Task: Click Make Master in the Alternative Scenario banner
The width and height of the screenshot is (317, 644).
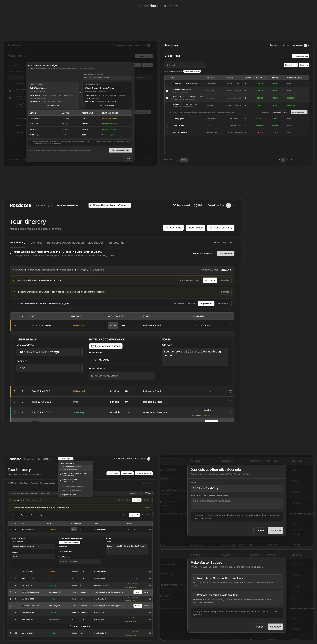Action: coord(226,254)
